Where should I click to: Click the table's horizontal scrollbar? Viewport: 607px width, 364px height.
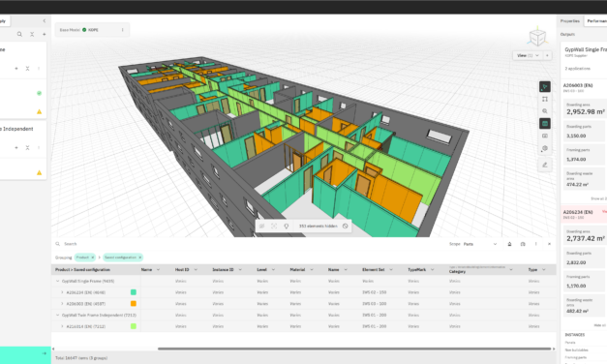tap(354, 349)
